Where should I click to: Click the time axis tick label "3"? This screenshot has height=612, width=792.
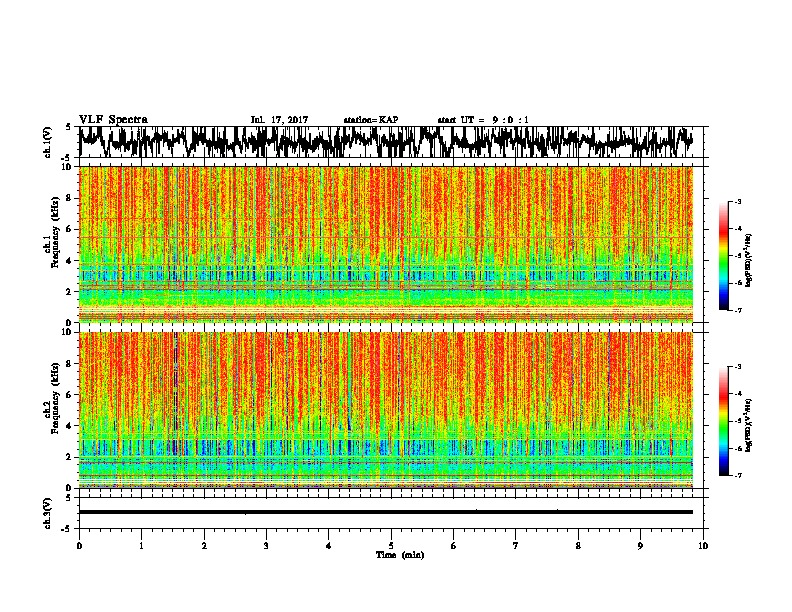click(266, 546)
